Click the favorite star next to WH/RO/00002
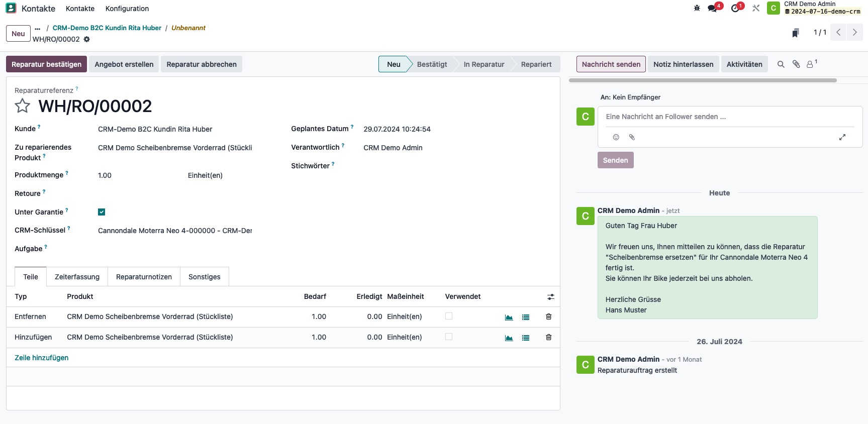Screen dimensions: 868x424 pos(23,106)
